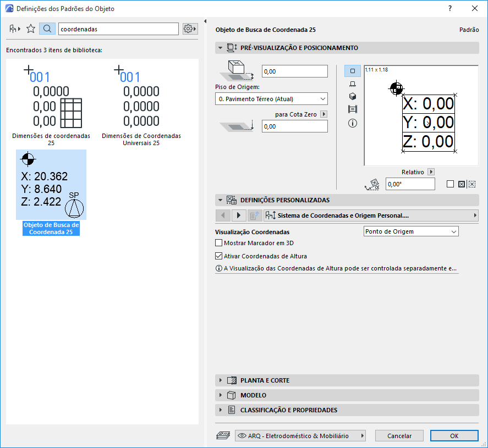The height and width of the screenshot is (448, 488).
Task: Select the 2D plan preview icon
Action: [352, 71]
